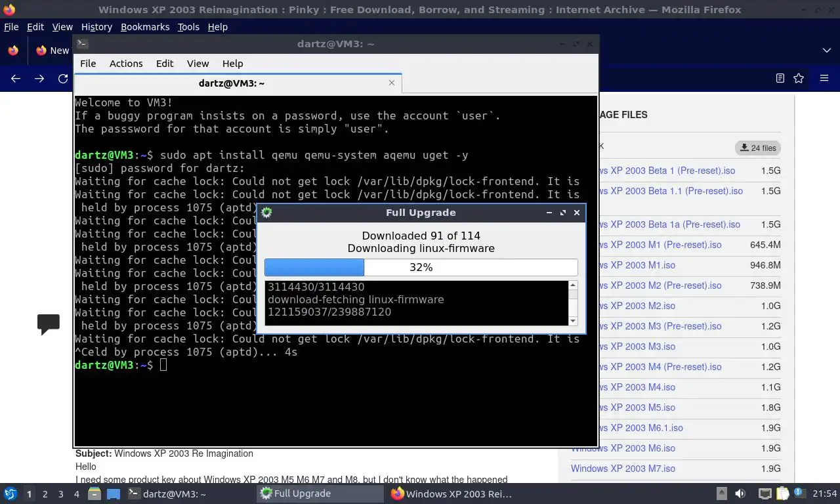
Task: Go back in Firefox navigation toolbar
Action: tap(16, 79)
